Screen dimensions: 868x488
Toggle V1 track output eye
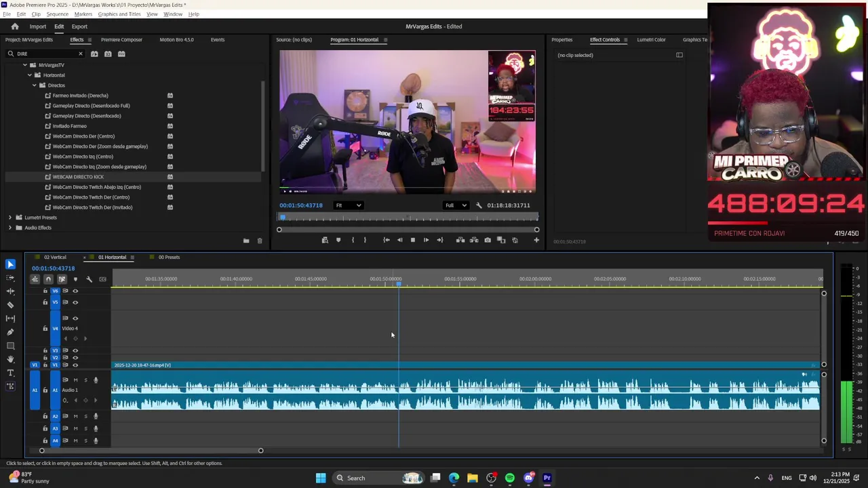(x=75, y=365)
